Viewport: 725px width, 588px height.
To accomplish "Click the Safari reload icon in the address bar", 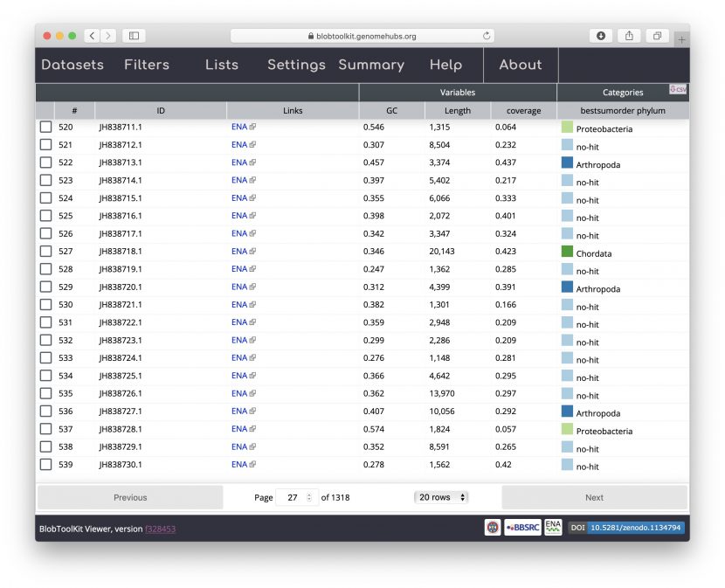I will [x=487, y=37].
